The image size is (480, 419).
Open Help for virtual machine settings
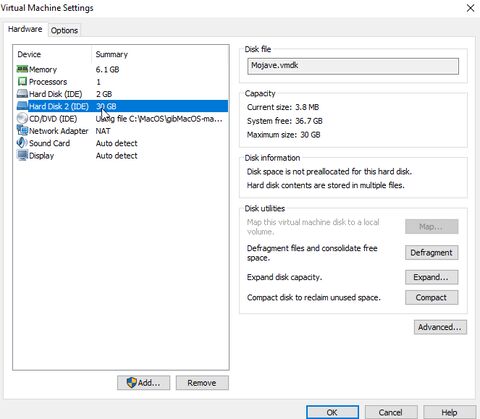point(449,412)
